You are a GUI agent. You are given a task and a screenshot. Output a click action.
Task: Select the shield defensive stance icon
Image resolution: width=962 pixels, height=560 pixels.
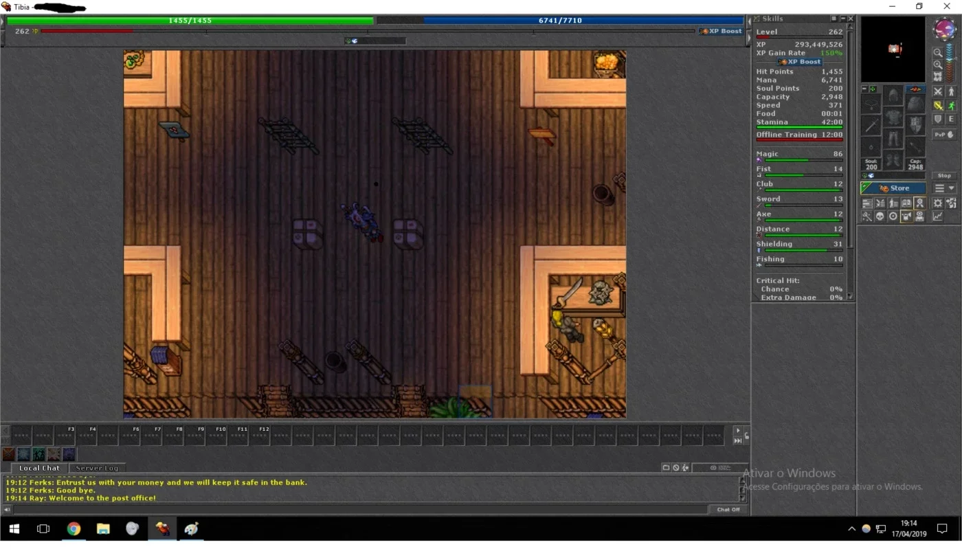click(937, 119)
